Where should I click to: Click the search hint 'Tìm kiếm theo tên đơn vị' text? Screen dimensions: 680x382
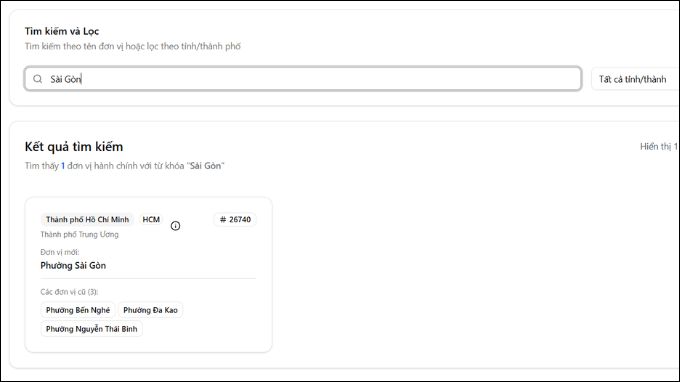tap(132, 46)
